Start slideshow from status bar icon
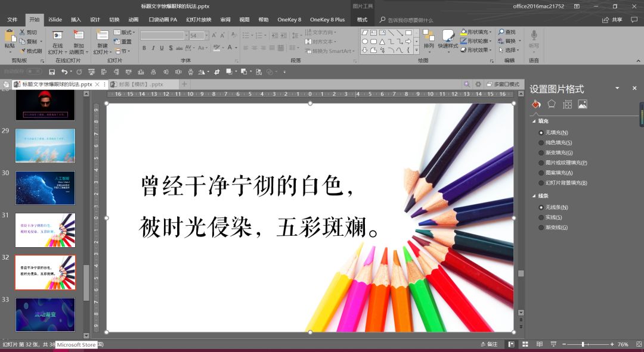The height and width of the screenshot is (352, 644). click(x=553, y=344)
